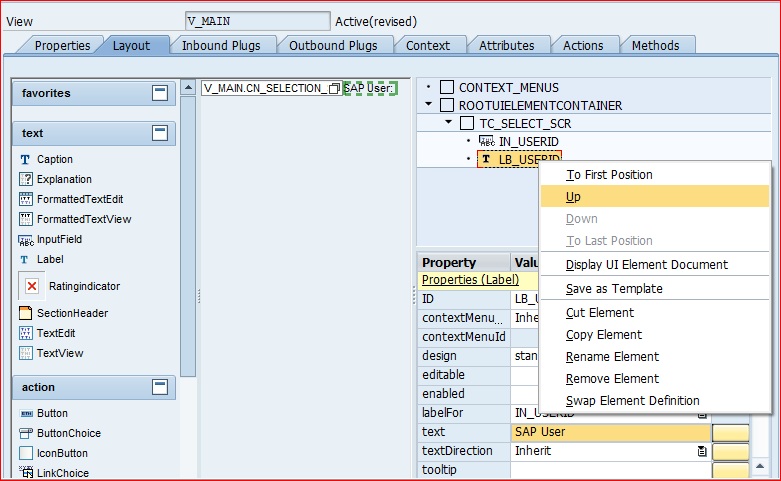Open value help icon in labelFor row
This screenshot has height=481, width=781.
(x=702, y=413)
